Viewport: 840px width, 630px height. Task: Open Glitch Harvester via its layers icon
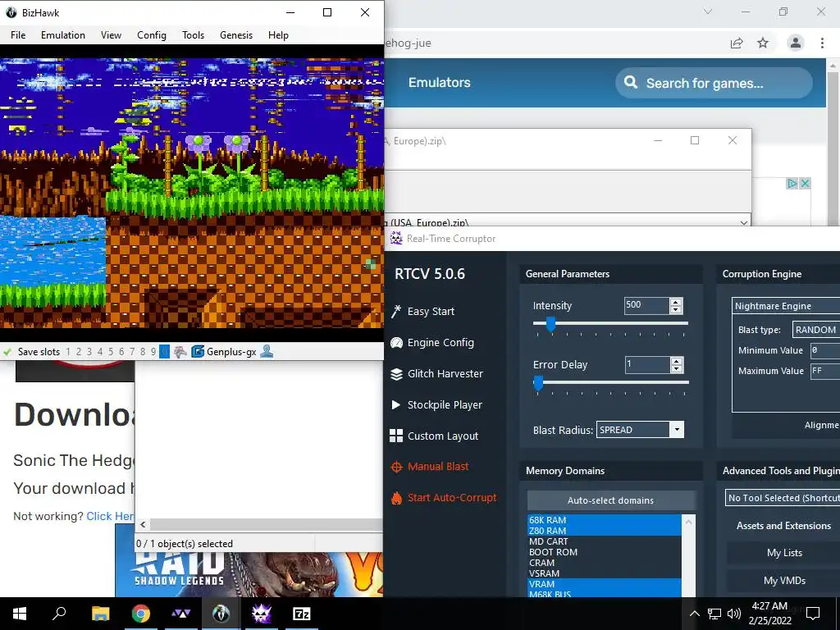(396, 374)
